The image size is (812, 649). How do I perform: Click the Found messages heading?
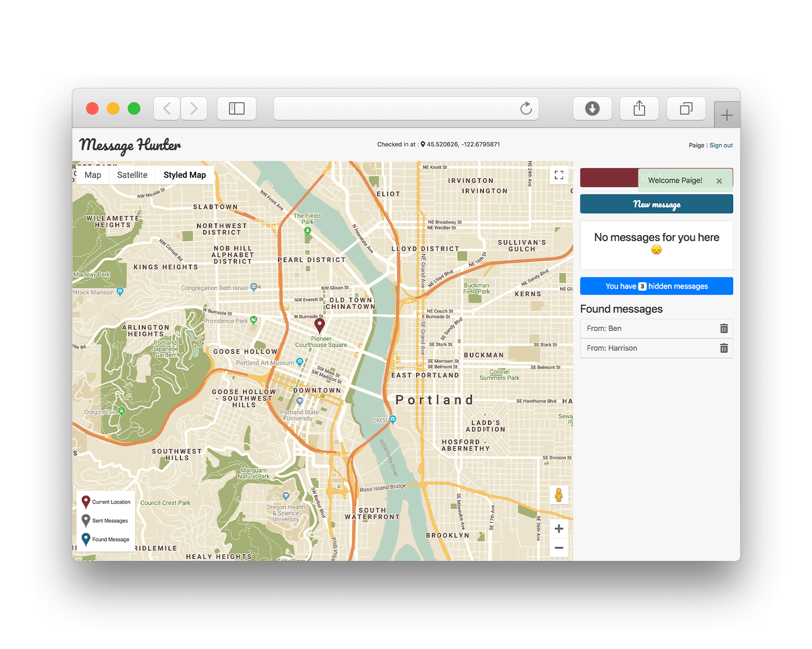pos(621,309)
